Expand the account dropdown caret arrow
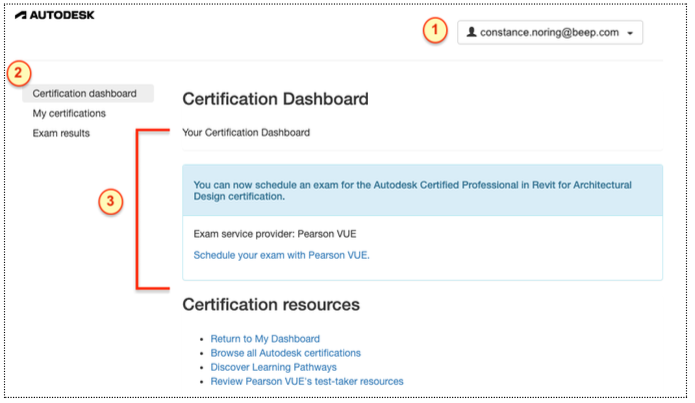Image resolution: width=695 pixels, height=403 pixels. (x=630, y=33)
